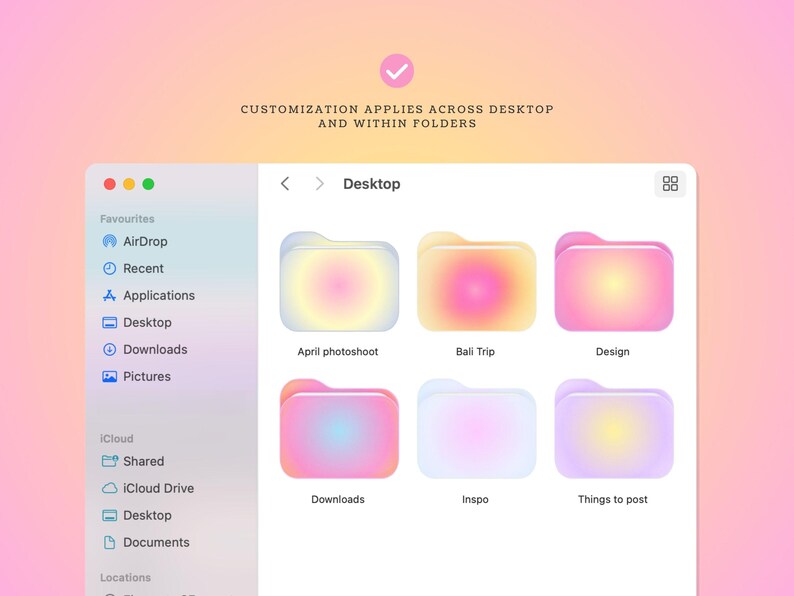
Task: Click the Locations section header
Action: click(125, 577)
